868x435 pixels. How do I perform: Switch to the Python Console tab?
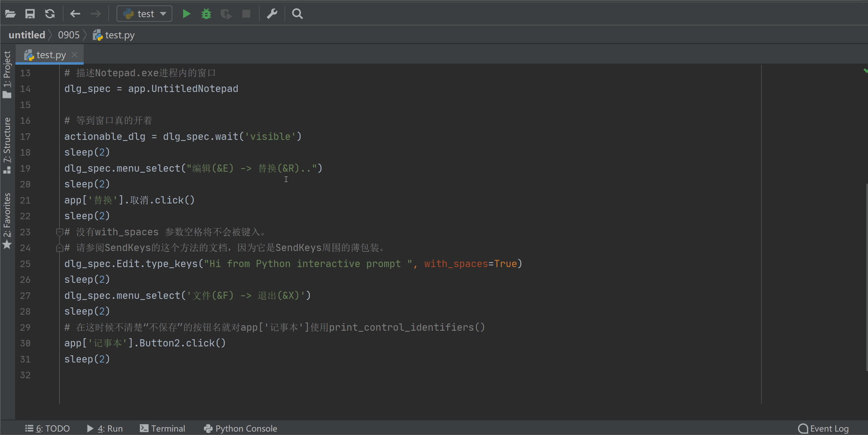pyautogui.click(x=240, y=428)
